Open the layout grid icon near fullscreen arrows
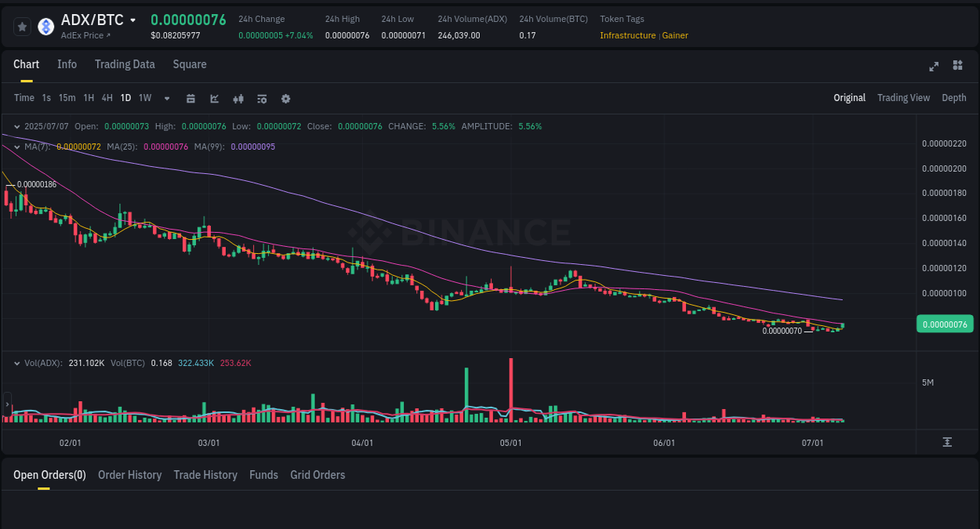 coord(957,66)
